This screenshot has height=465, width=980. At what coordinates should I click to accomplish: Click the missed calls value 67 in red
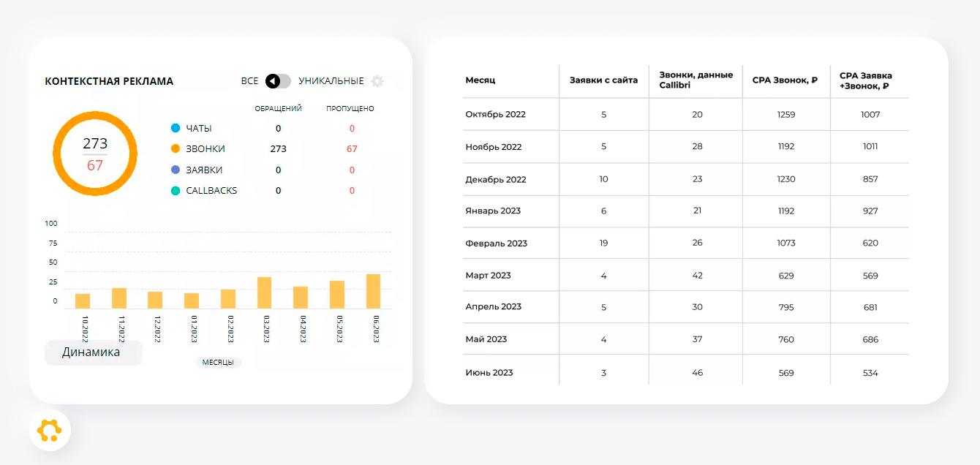[352, 149]
